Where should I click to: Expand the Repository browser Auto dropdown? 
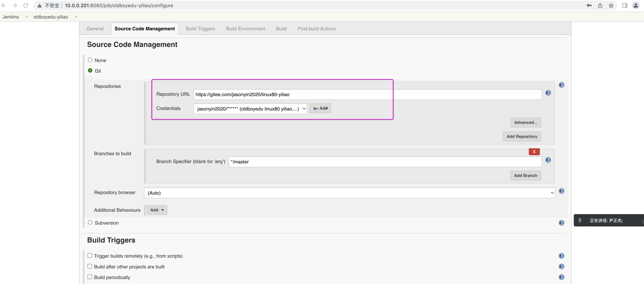tap(349, 193)
